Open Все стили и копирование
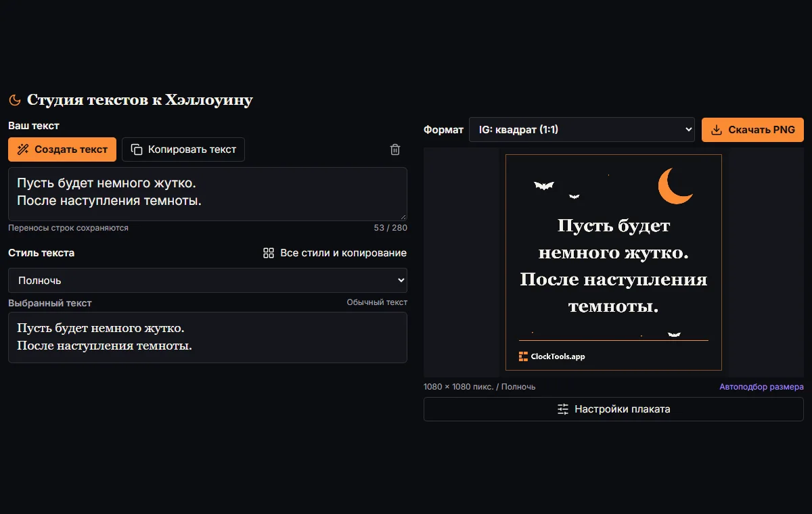The width and height of the screenshot is (812, 514). pyautogui.click(x=335, y=253)
